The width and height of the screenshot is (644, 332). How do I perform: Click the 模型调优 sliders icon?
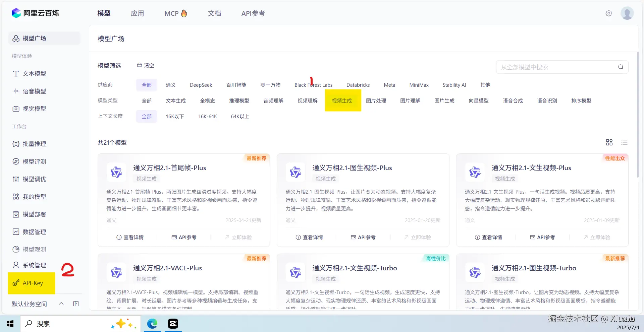(16, 179)
